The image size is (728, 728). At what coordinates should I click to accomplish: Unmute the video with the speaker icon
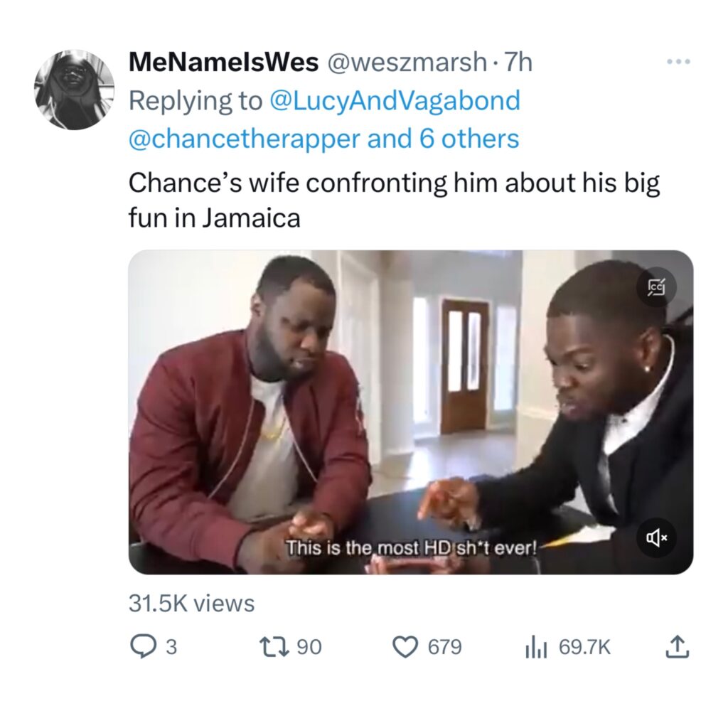coord(656,537)
